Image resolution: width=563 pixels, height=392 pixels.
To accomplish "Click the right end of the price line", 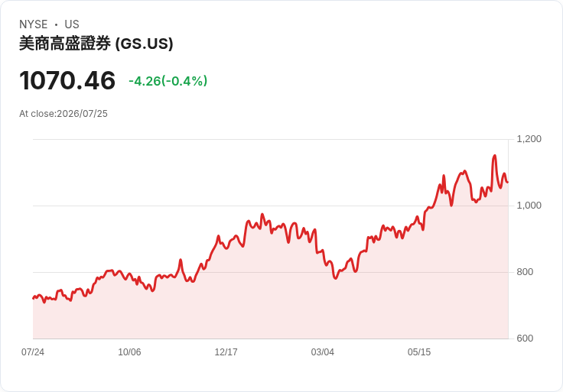I will [x=507, y=182].
